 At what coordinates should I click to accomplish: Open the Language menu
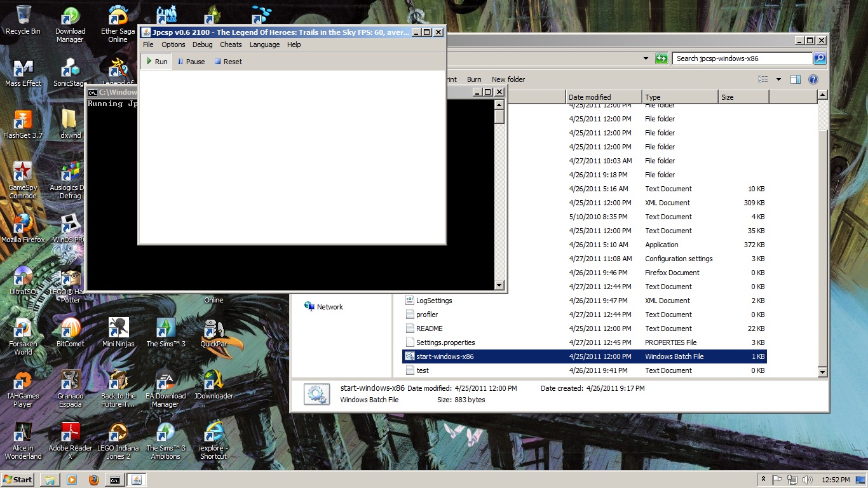pyautogui.click(x=264, y=44)
